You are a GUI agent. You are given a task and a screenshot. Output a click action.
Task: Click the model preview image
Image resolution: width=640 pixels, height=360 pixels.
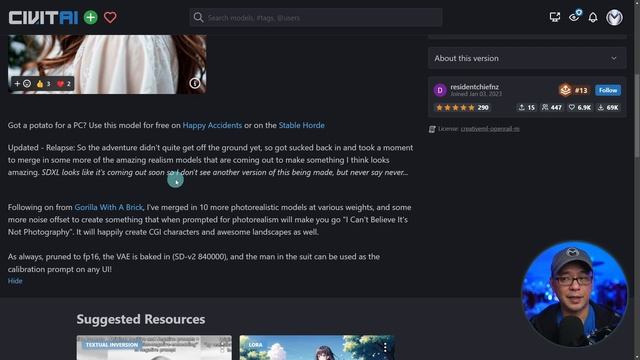pos(107,64)
